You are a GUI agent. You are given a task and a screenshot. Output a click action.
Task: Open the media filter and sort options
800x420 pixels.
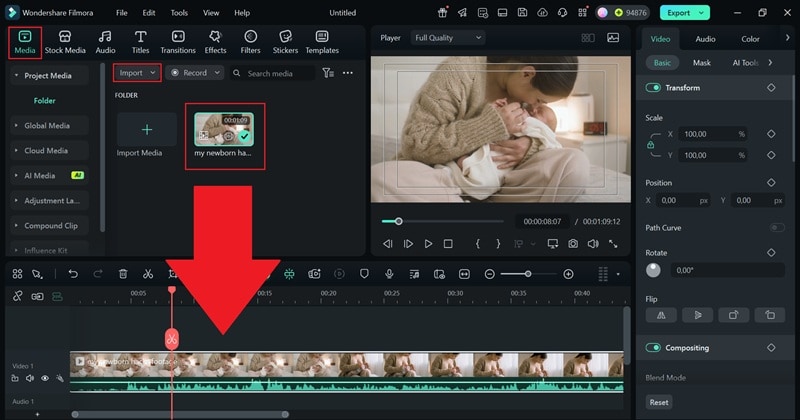pyautogui.click(x=328, y=73)
